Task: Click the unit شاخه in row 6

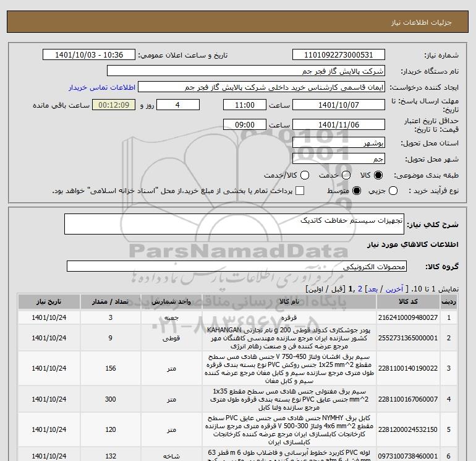Action: (x=171, y=456)
